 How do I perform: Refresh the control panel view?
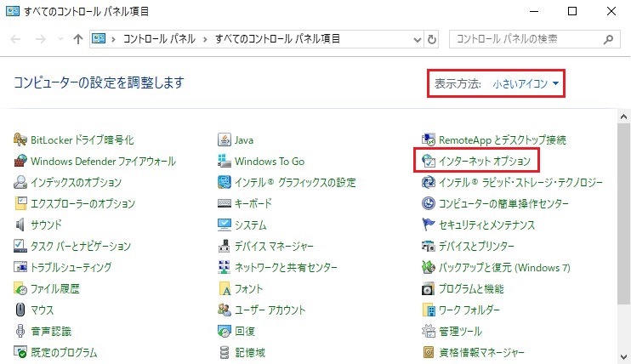click(x=432, y=39)
